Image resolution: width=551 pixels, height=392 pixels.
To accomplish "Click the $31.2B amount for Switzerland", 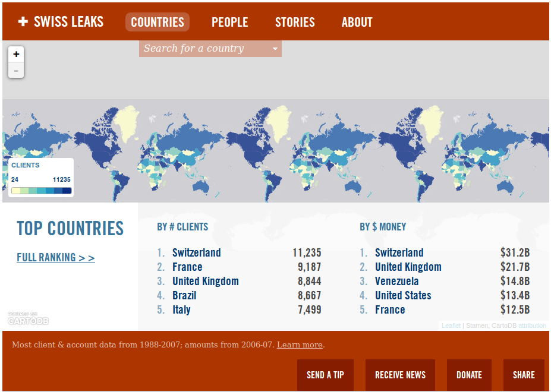I will 515,252.
